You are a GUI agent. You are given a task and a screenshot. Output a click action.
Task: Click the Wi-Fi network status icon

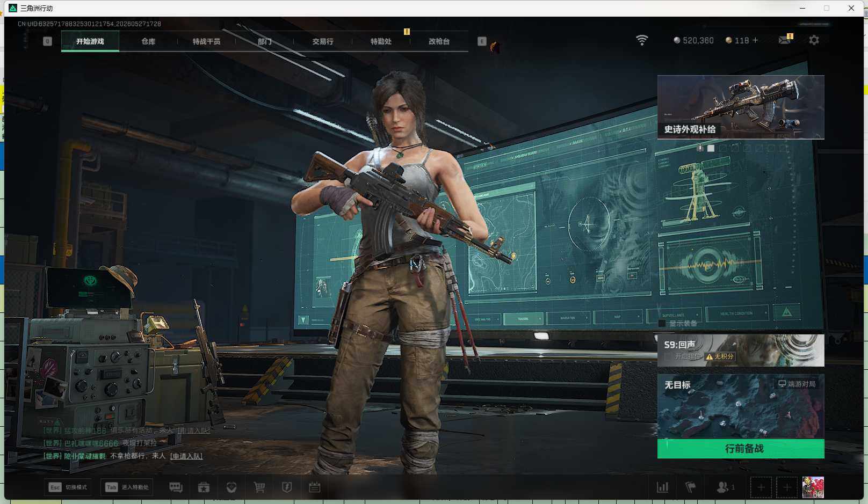tap(642, 40)
